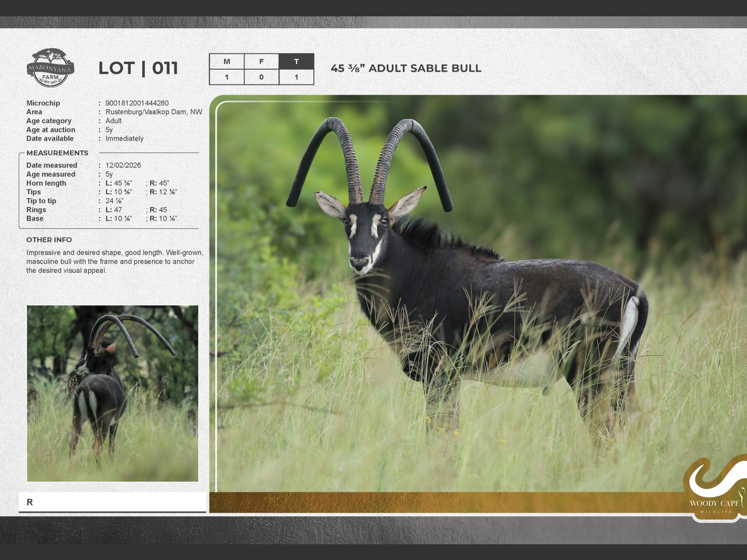This screenshot has height=560, width=747.
Task: Click the MEASUREMENTS section header
Action: (x=57, y=153)
